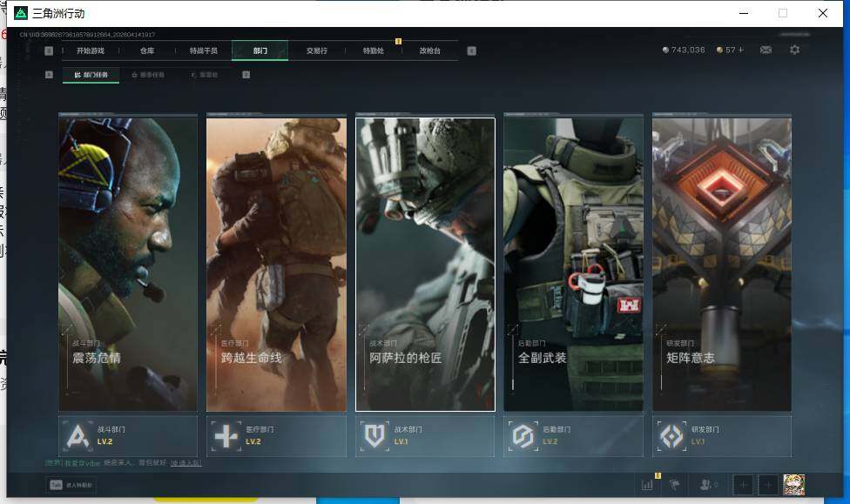Open the 矩阵意志 mission card
Image resolution: width=850 pixels, height=504 pixels.
(x=722, y=265)
